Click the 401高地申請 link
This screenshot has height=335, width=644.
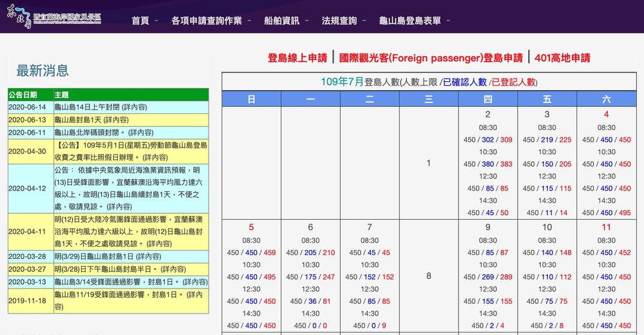(562, 58)
